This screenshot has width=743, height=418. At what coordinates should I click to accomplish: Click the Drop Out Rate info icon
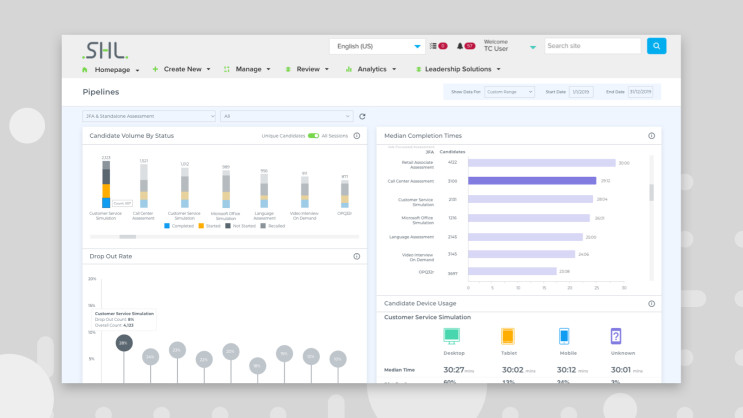[x=356, y=257]
